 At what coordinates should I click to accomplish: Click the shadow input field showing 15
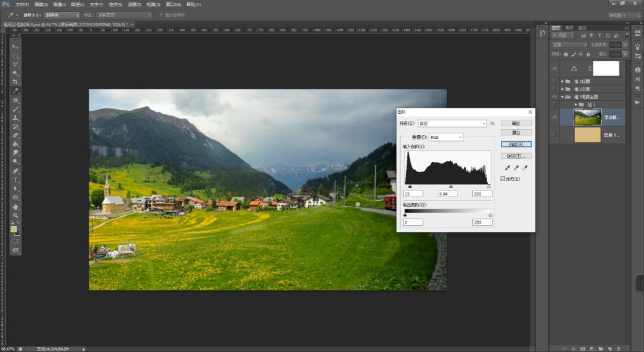(413, 194)
